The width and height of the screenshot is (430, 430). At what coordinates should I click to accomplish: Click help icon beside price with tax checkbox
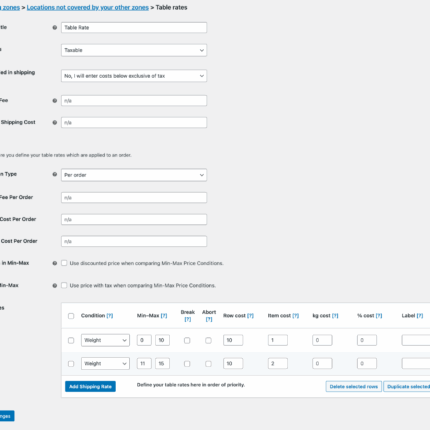click(x=55, y=286)
